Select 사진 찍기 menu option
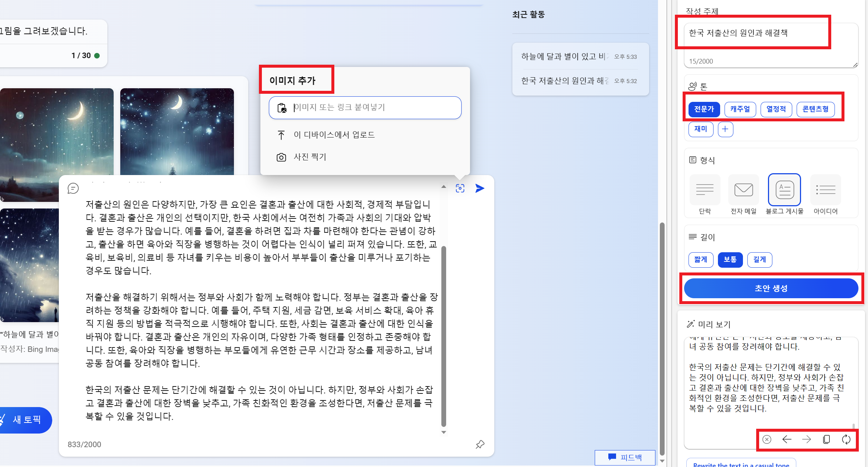 (x=310, y=157)
